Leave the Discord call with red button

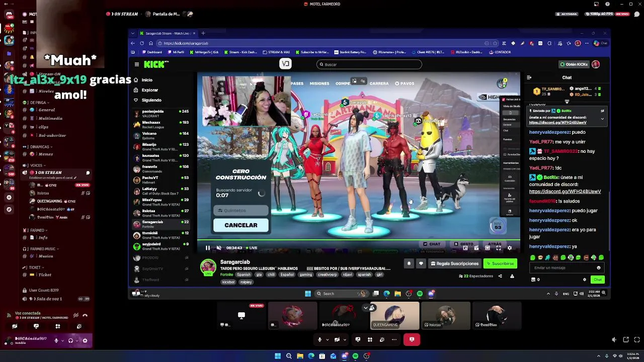pyautogui.click(x=412, y=340)
